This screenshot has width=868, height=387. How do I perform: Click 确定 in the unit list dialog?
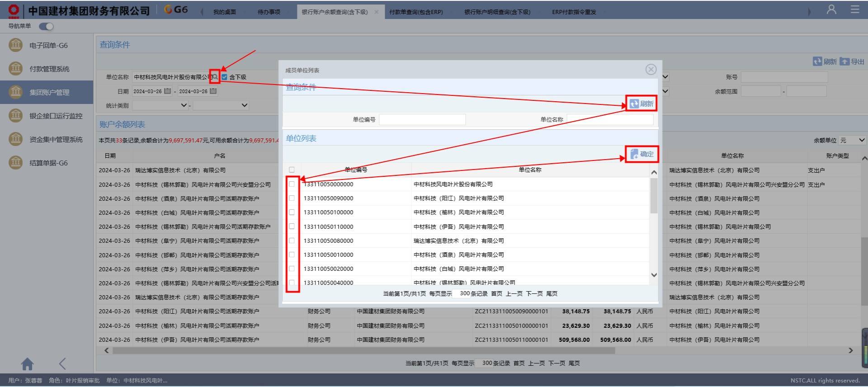point(642,154)
